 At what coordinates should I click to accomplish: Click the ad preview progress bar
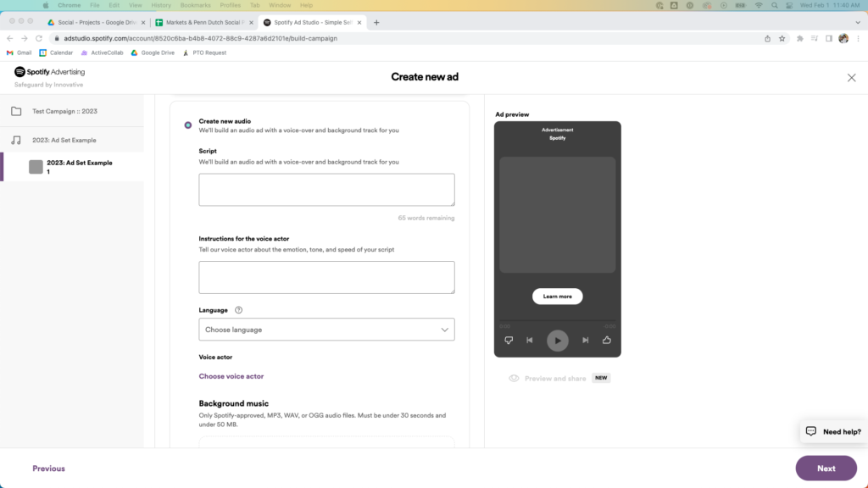(558, 320)
